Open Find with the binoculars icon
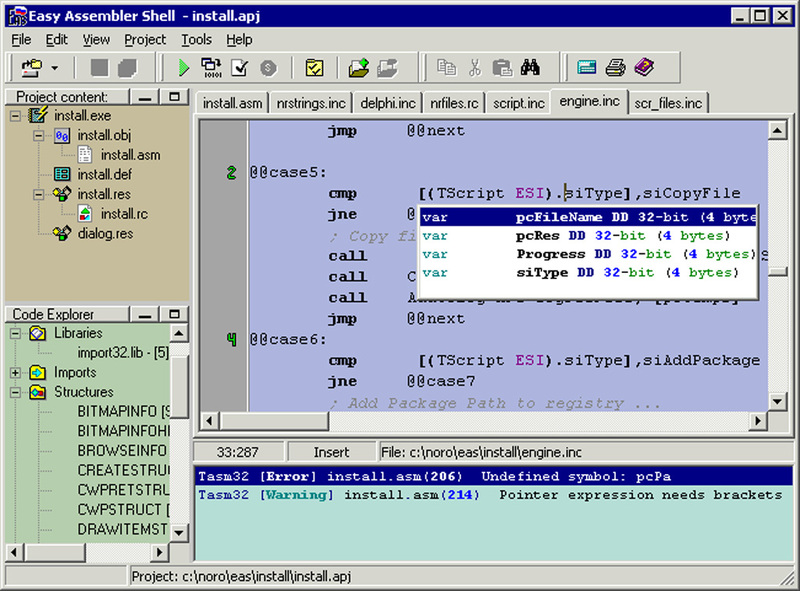Image resolution: width=800 pixels, height=591 pixels. 531,67
